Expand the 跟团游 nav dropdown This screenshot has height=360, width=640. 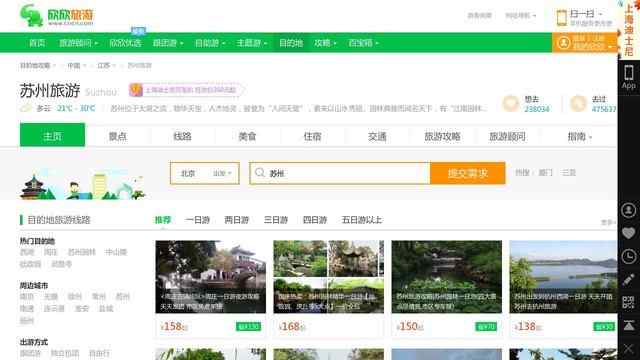tap(168, 42)
